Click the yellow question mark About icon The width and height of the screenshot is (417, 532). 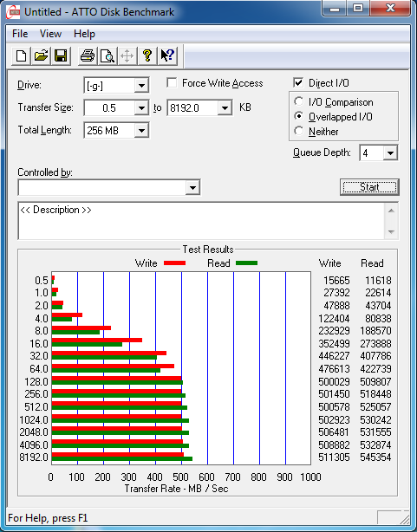[147, 55]
